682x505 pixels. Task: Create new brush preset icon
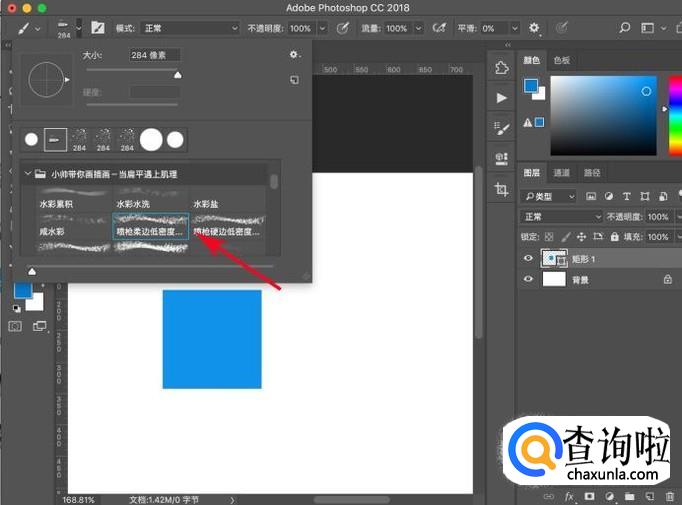click(294, 80)
